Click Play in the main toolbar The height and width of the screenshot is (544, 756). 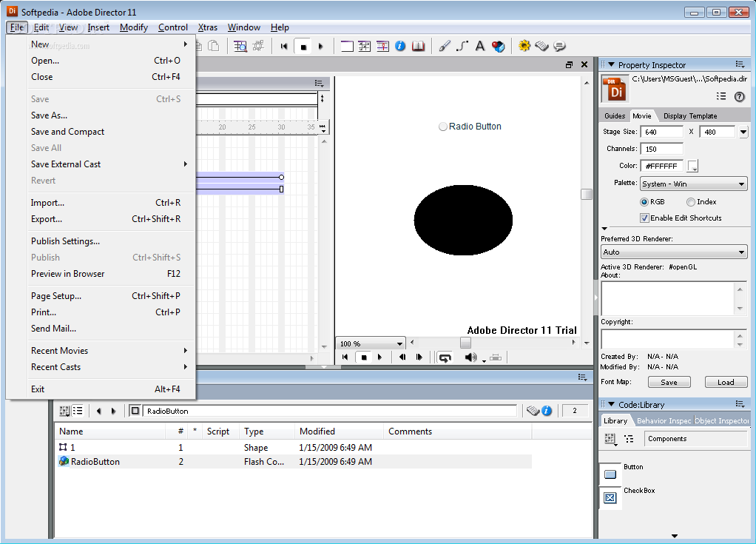coord(320,47)
